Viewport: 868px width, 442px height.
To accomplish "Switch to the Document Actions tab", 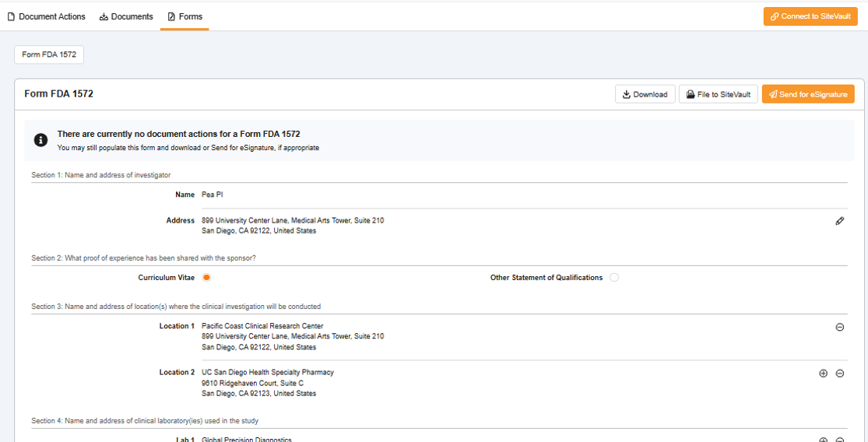I will coord(46,16).
